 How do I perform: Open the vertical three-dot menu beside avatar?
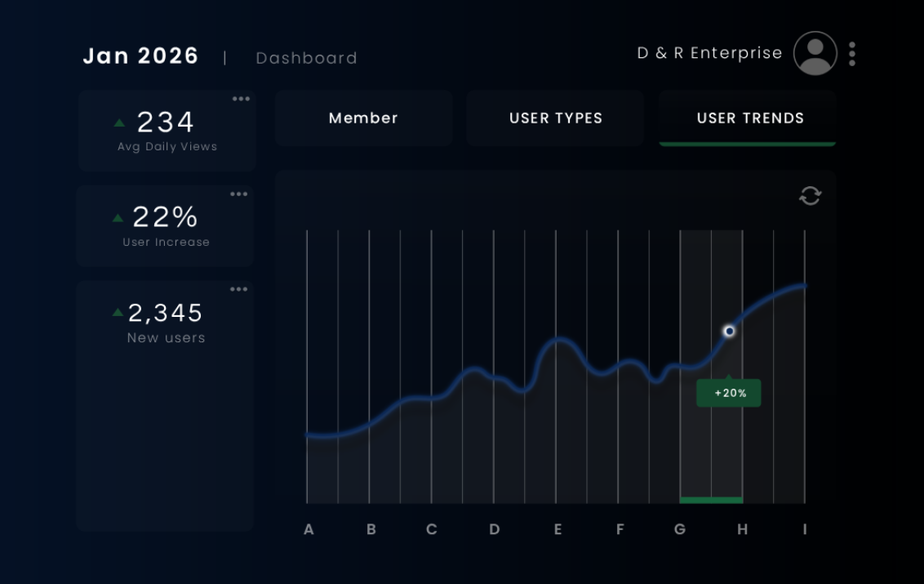(x=852, y=54)
